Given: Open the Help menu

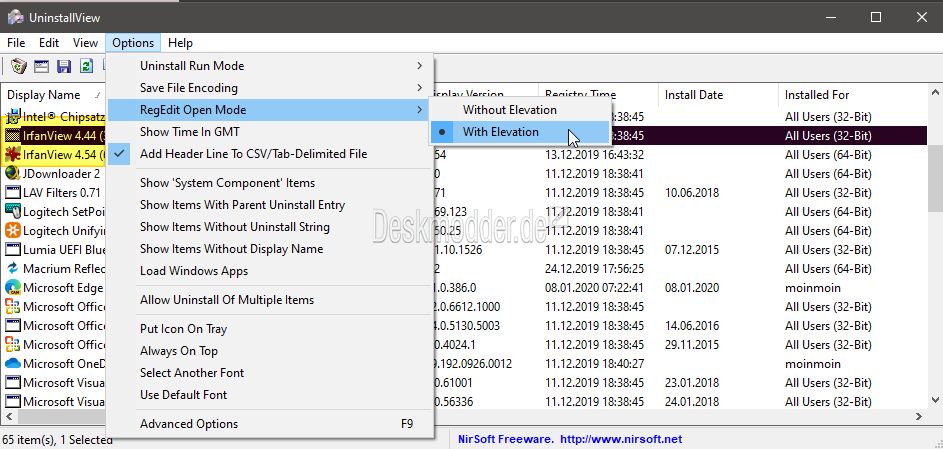Looking at the screenshot, I should click(x=180, y=43).
